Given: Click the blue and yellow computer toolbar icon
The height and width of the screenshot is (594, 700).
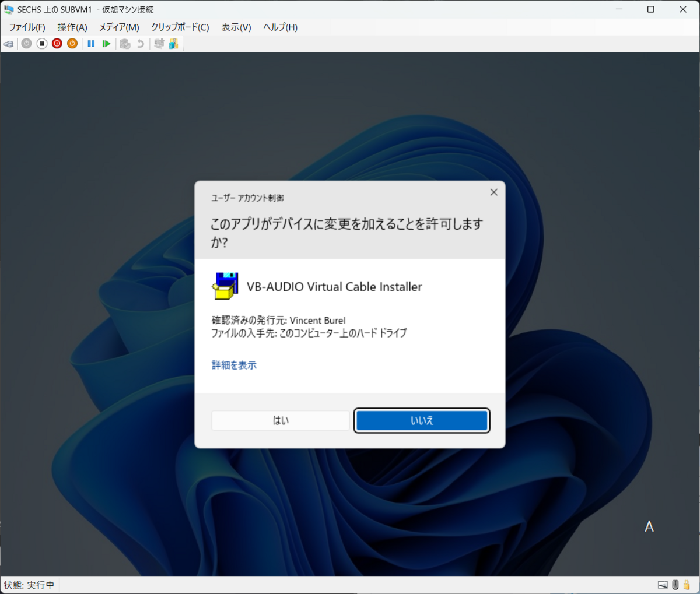Looking at the screenshot, I should coord(173,44).
